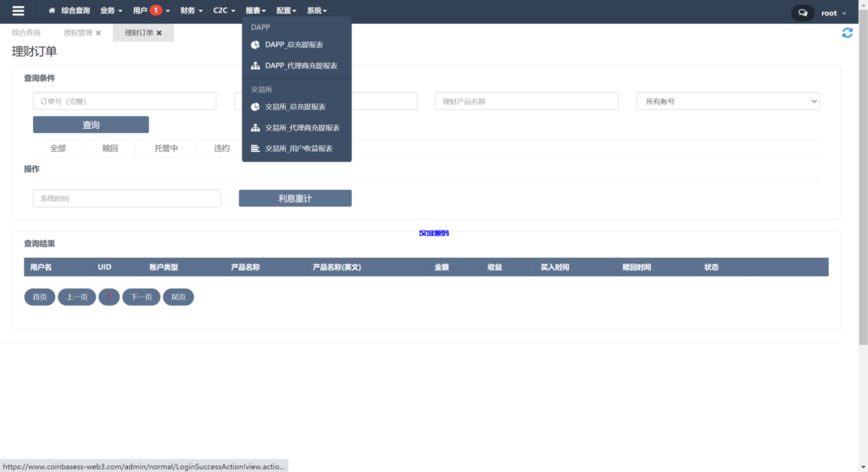Focus the 理财产品名称 input field

coord(526,101)
